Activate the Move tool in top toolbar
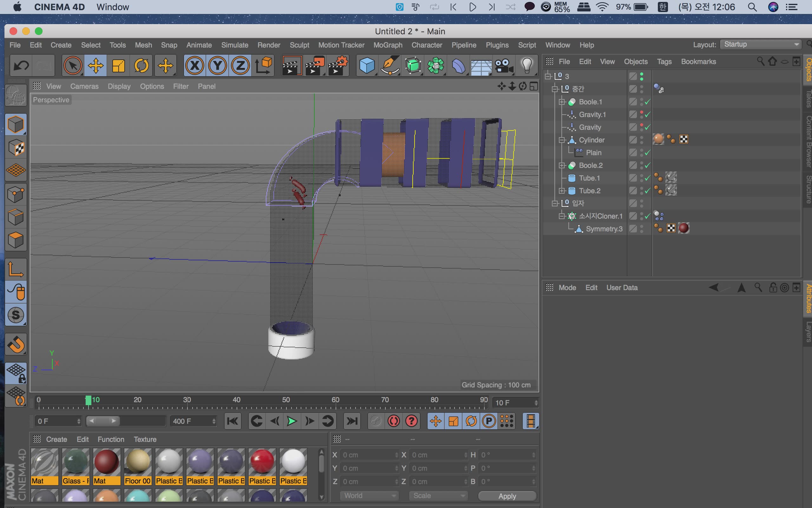 click(x=95, y=65)
